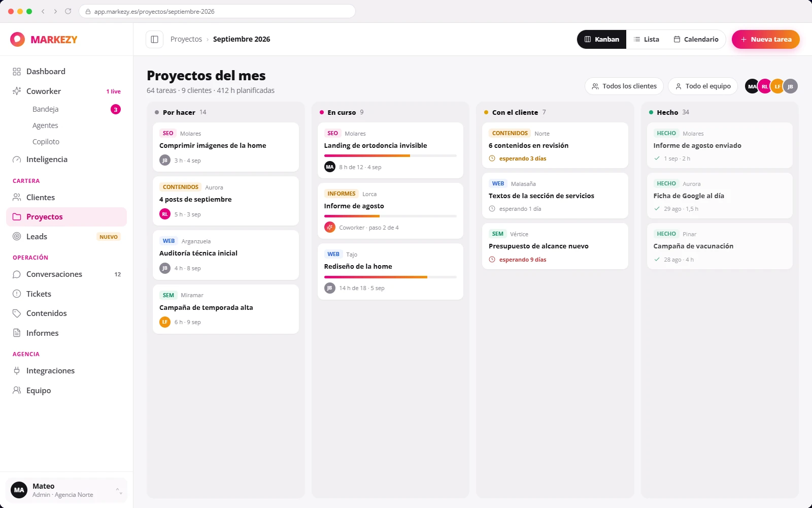Click progress bar on Landing de ortodoncia invisible

tap(390, 156)
